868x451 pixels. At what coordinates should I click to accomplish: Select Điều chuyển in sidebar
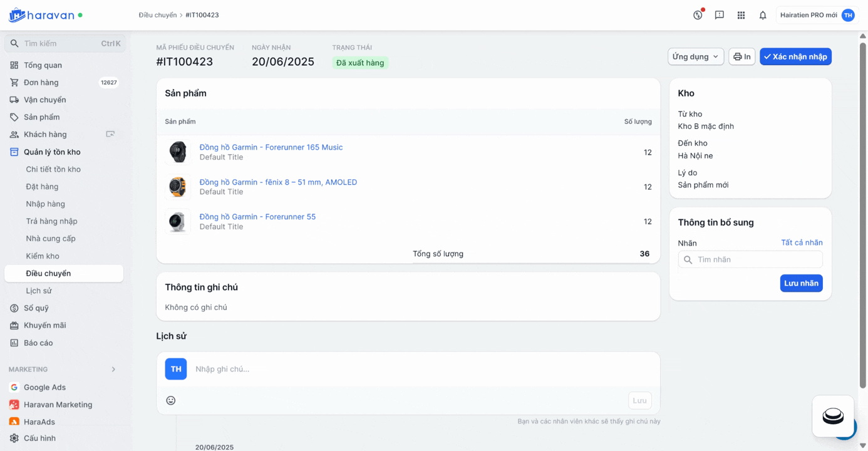pyautogui.click(x=64, y=273)
